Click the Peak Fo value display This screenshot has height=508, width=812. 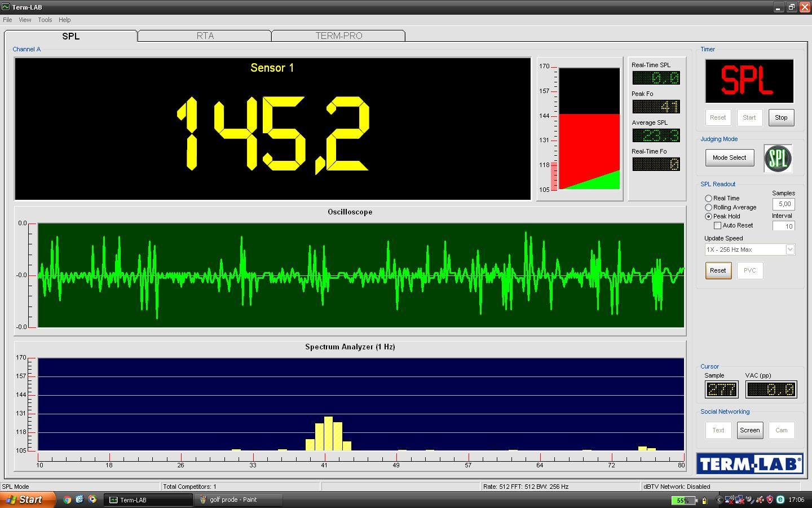(656, 107)
